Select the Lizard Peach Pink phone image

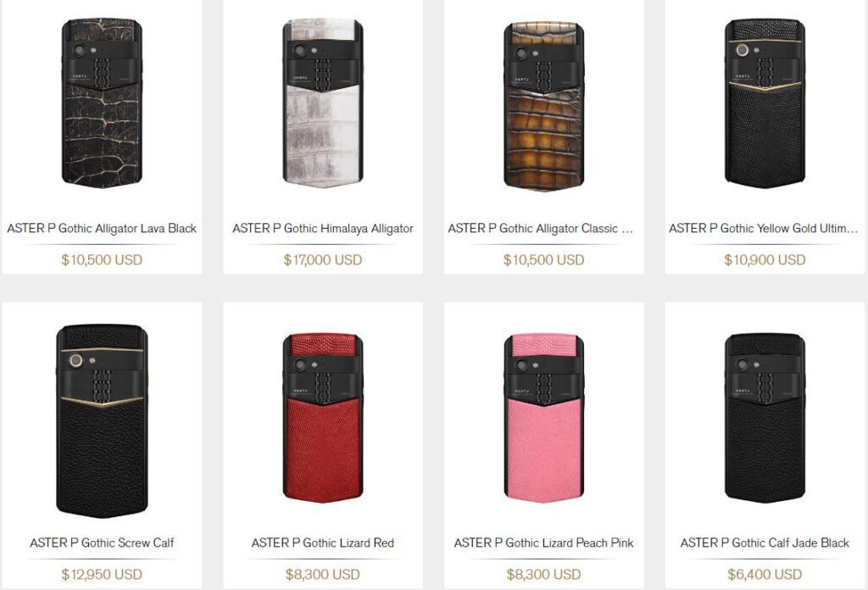[543, 418]
